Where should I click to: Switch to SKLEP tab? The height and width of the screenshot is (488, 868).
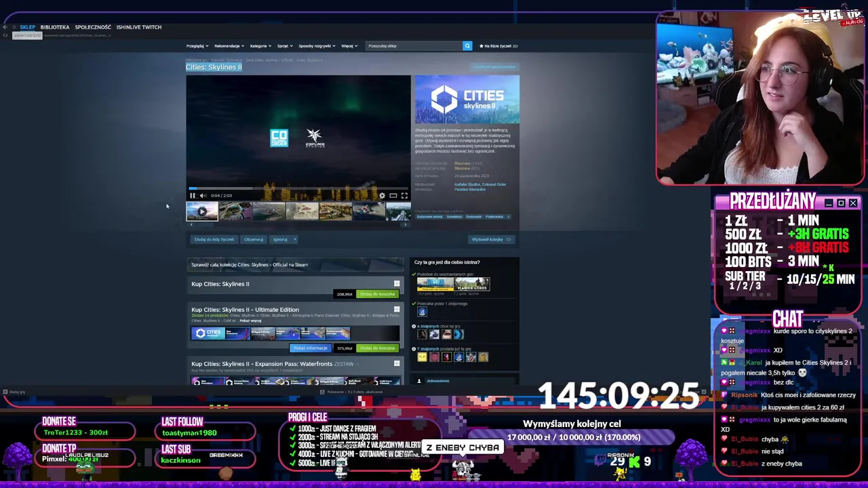coord(27,27)
